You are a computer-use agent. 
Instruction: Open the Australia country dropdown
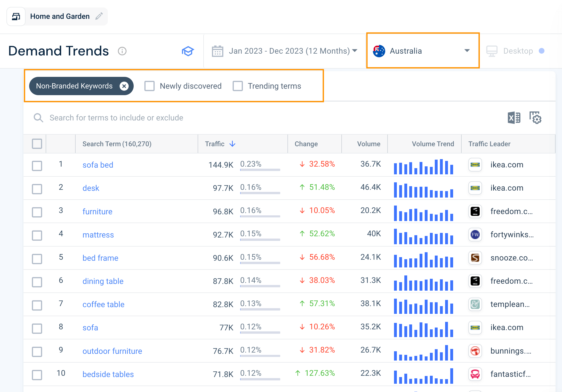pyautogui.click(x=422, y=51)
